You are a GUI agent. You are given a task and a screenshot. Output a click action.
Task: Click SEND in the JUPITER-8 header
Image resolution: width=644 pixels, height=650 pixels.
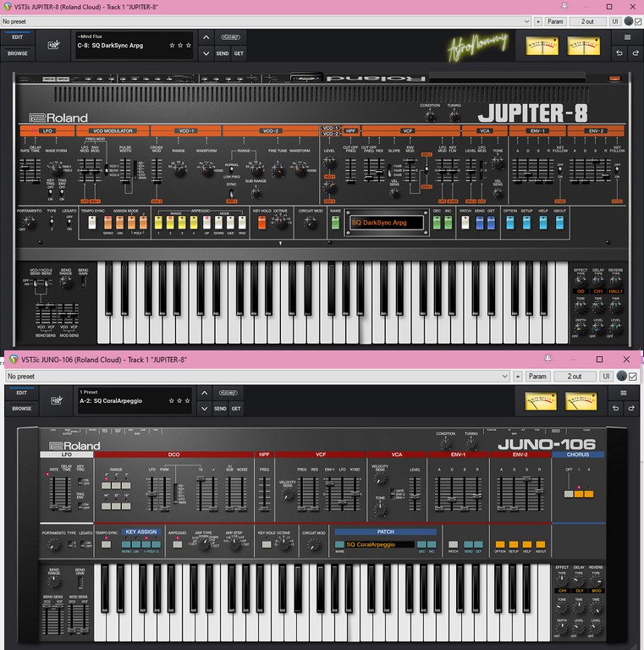pyautogui.click(x=223, y=53)
